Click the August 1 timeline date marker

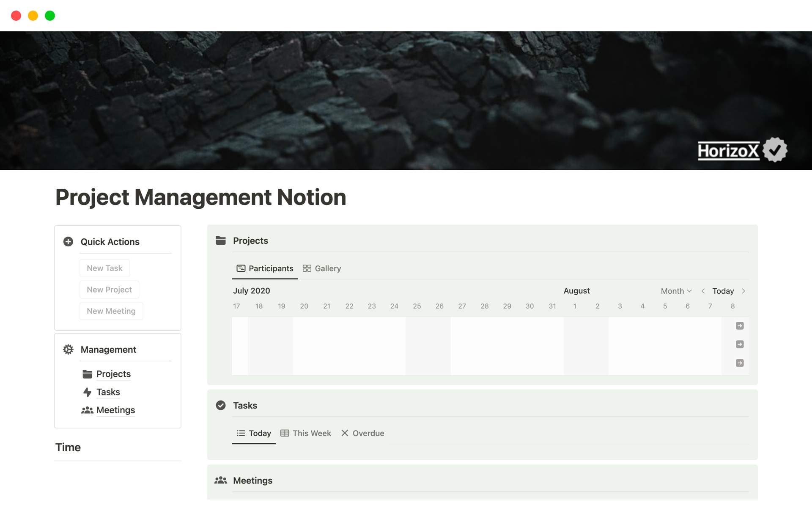coord(575,306)
